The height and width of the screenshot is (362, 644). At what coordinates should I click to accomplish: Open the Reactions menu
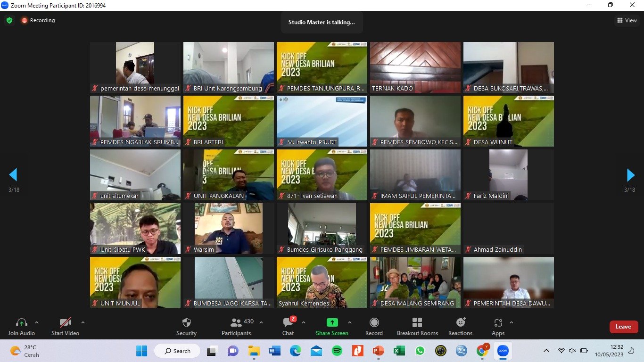460,327
